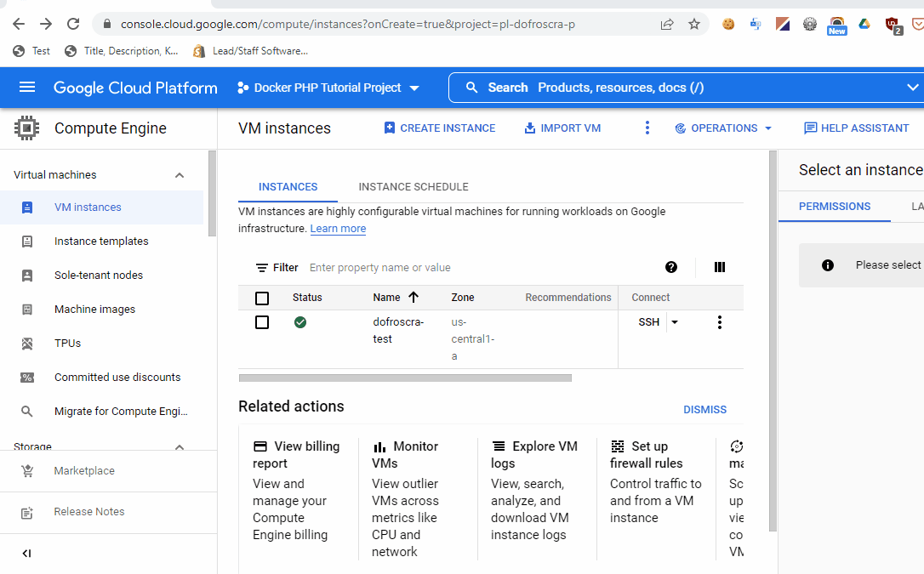924x574 pixels.
Task: Open the Lead/Staff Software bookmark
Action: point(251,51)
